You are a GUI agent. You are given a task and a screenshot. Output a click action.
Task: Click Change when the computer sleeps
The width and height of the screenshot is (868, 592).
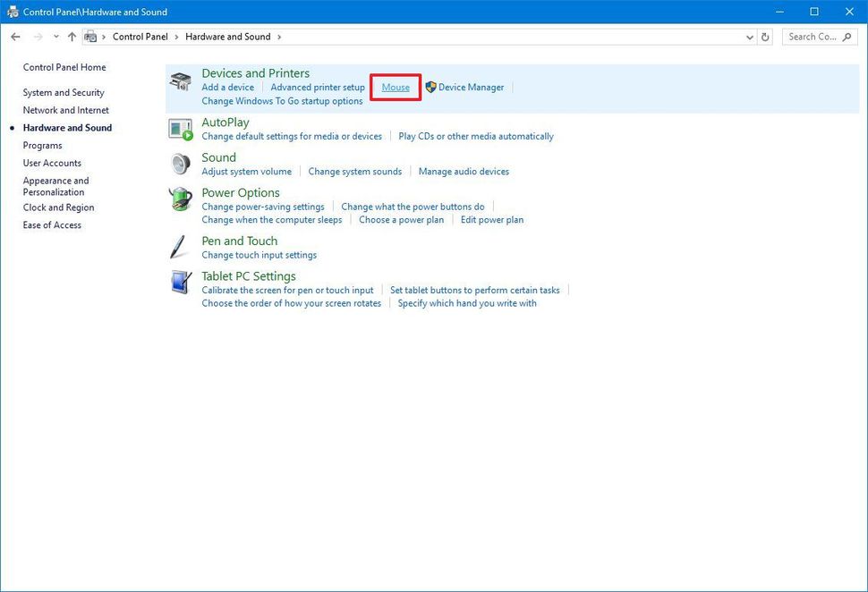coord(271,219)
